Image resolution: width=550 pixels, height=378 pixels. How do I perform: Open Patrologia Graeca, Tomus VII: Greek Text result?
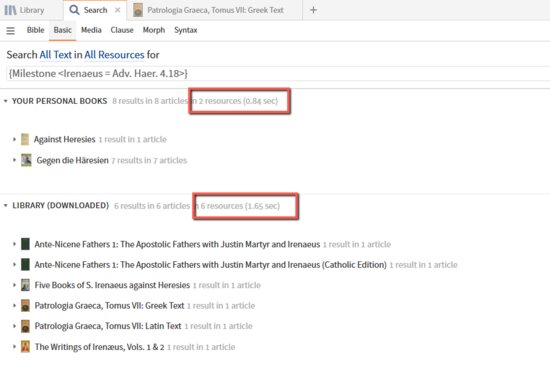[109, 305]
